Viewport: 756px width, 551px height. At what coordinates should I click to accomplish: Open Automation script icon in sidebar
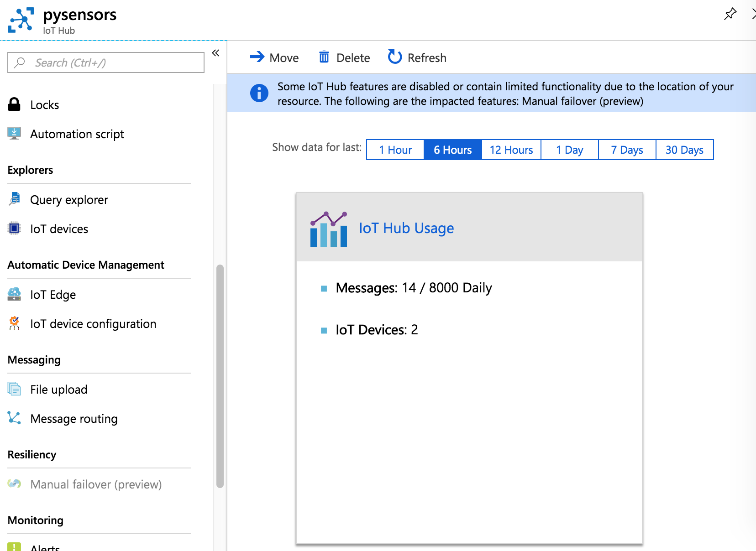pos(14,134)
